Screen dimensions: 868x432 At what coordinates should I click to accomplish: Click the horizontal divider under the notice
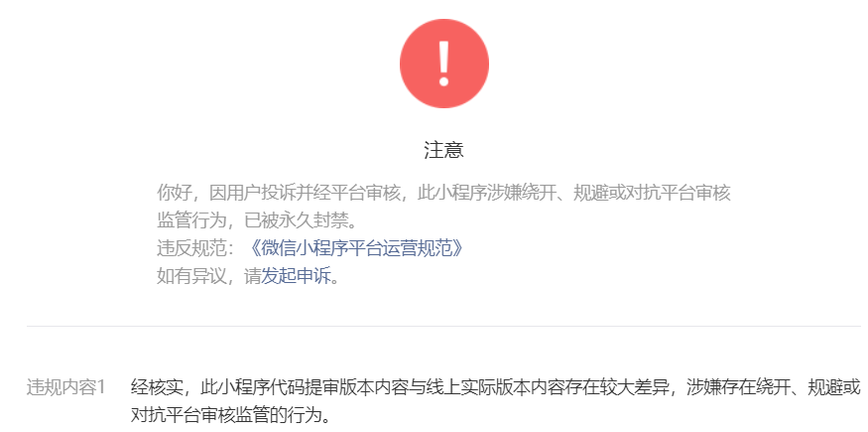[444, 326]
